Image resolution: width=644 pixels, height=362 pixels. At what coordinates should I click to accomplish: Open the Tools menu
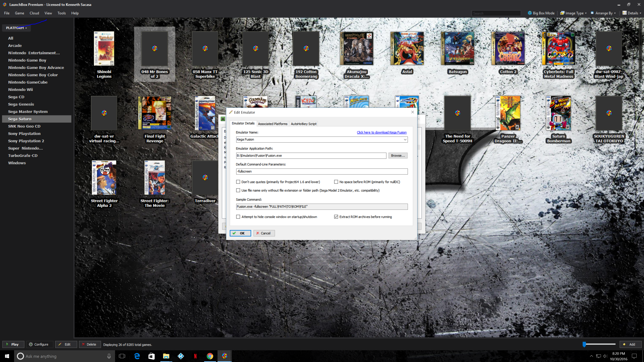[62, 13]
